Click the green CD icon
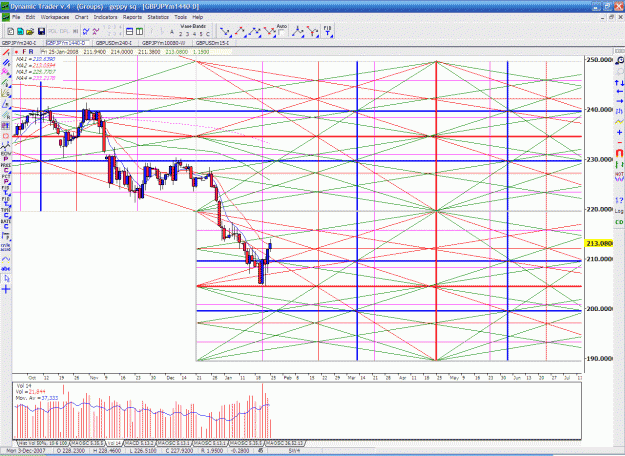 pos(619,222)
